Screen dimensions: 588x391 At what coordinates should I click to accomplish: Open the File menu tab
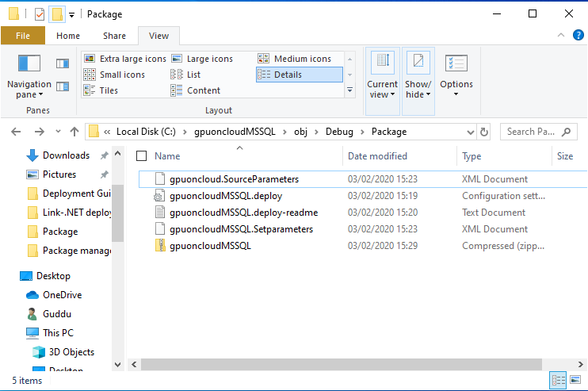[x=23, y=36]
